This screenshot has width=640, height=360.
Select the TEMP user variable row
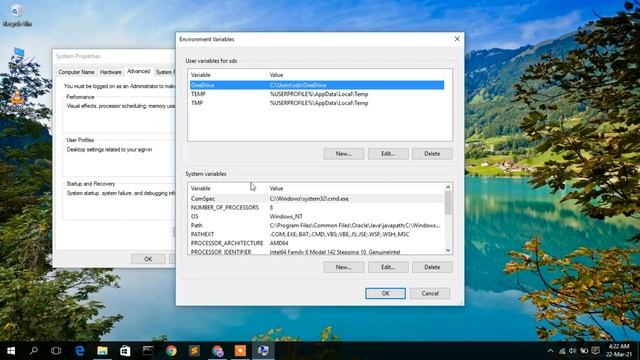point(317,94)
